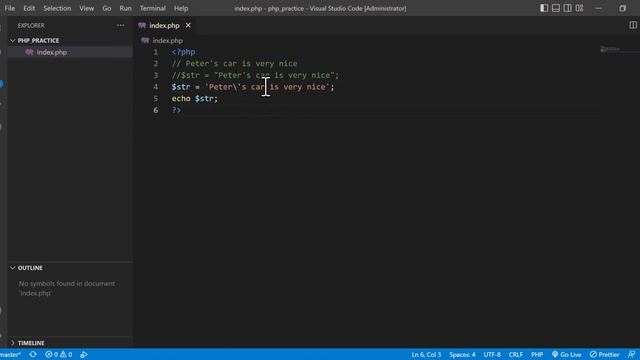Click line with "// Peter's car is very nice"

tap(234, 64)
